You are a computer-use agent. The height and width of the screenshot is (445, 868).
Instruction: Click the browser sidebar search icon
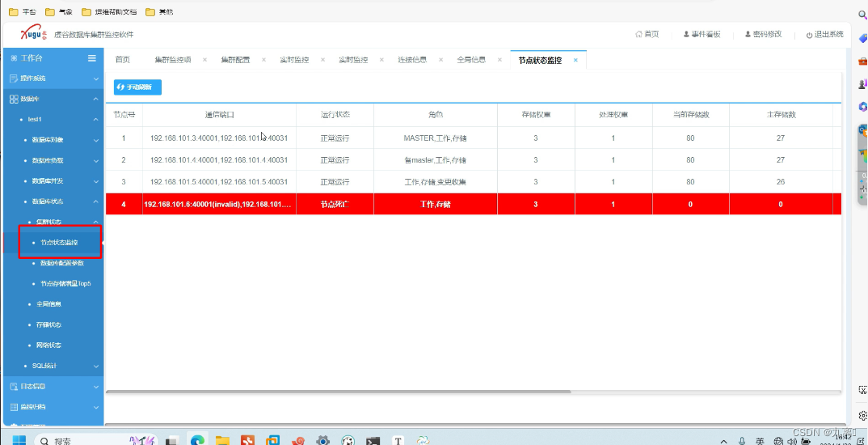click(x=862, y=15)
